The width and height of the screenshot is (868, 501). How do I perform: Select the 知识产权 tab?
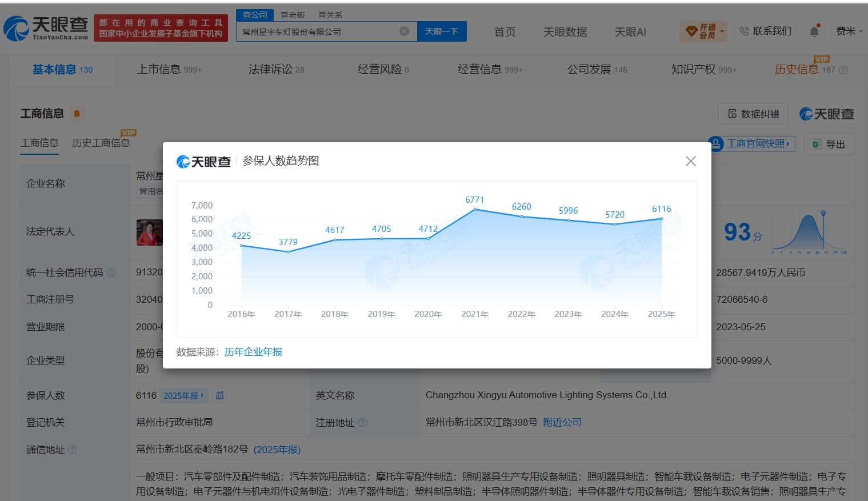pos(704,69)
